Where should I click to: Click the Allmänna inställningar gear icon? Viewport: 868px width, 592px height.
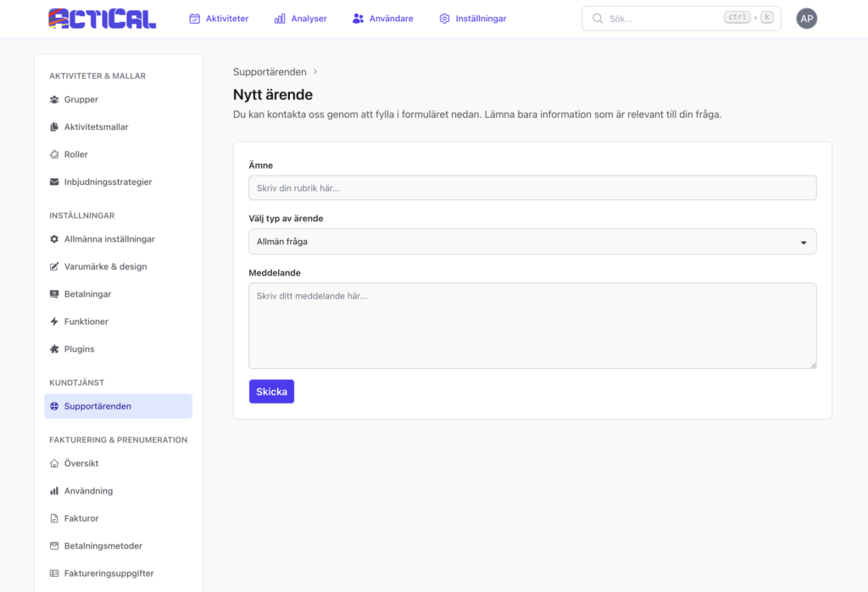(54, 239)
